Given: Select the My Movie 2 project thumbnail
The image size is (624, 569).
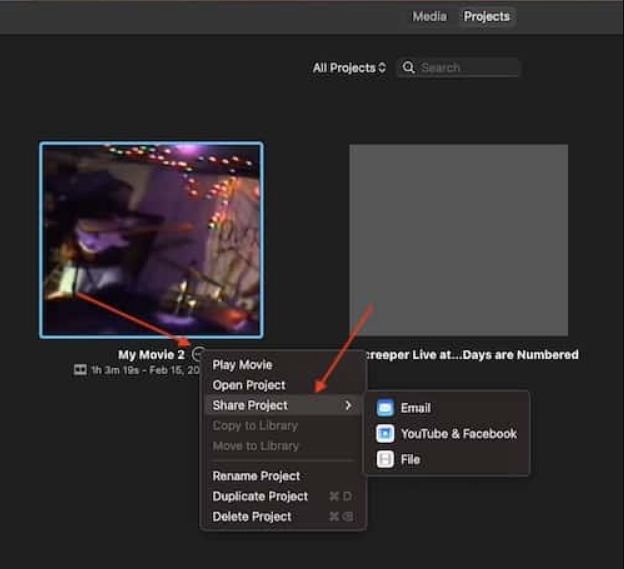Looking at the screenshot, I should (x=151, y=240).
